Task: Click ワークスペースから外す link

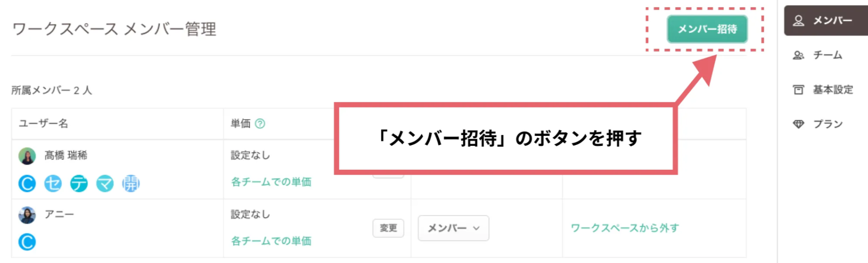Action: [x=625, y=228]
